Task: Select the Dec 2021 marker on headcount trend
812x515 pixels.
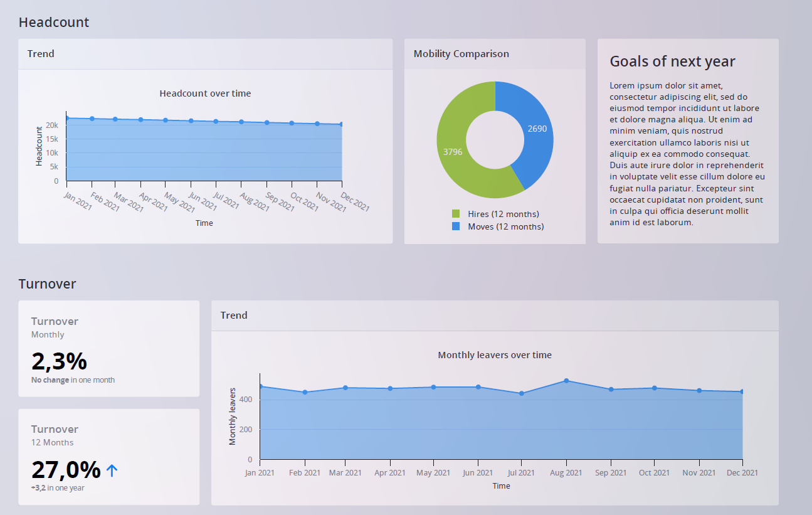Action: (x=341, y=124)
